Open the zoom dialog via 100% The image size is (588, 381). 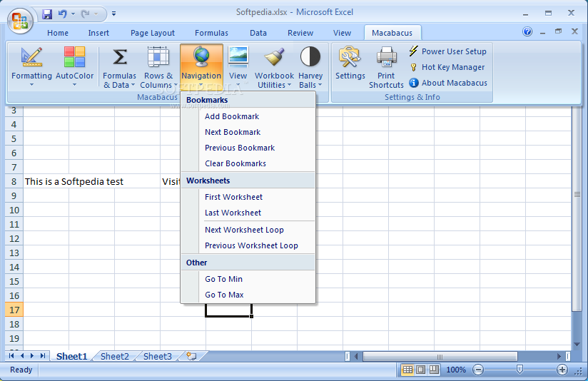[x=456, y=370]
